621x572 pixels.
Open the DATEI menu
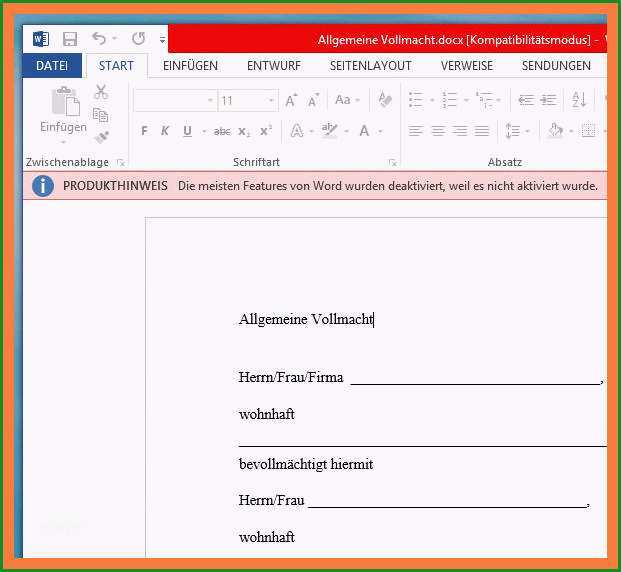pos(52,65)
